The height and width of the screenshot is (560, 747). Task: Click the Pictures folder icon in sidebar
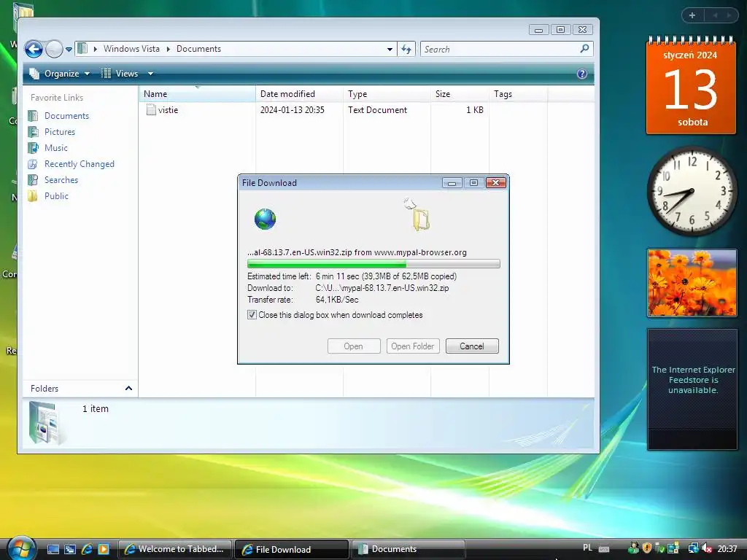pos(33,132)
